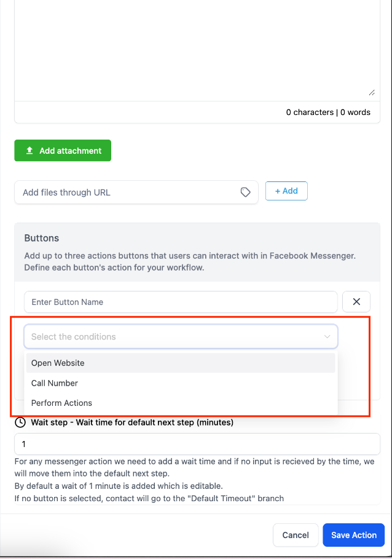This screenshot has width=392, height=559.
Task: Select the Call Number option
Action: coord(55,383)
